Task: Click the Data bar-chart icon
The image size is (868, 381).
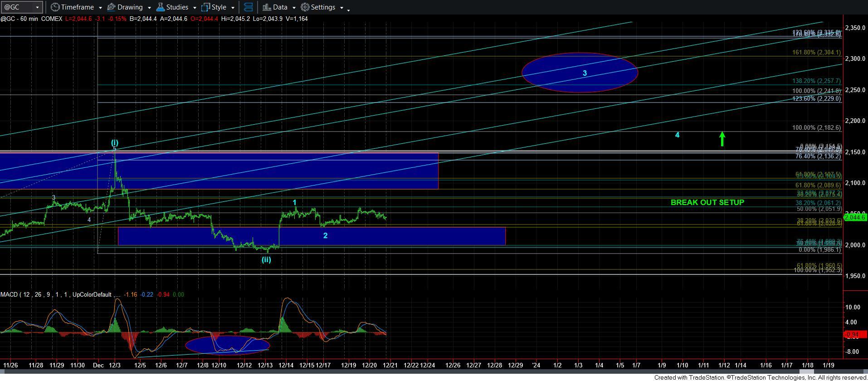Action: [x=266, y=7]
